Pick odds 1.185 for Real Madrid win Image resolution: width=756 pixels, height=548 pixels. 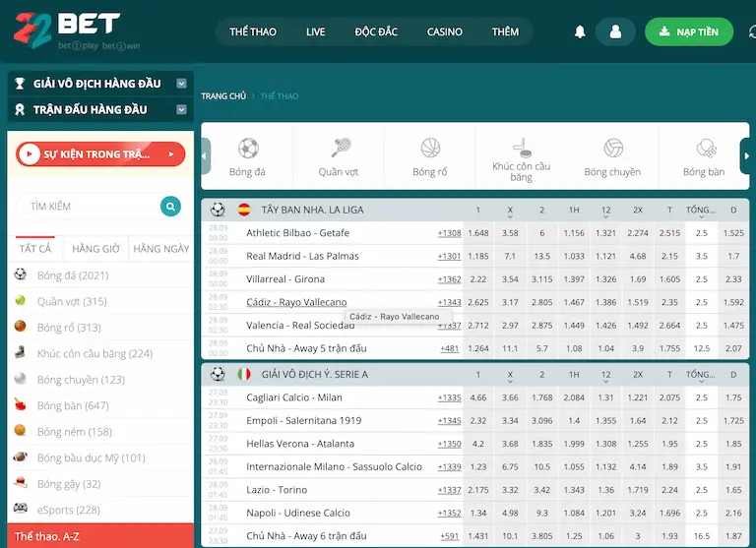478,256
